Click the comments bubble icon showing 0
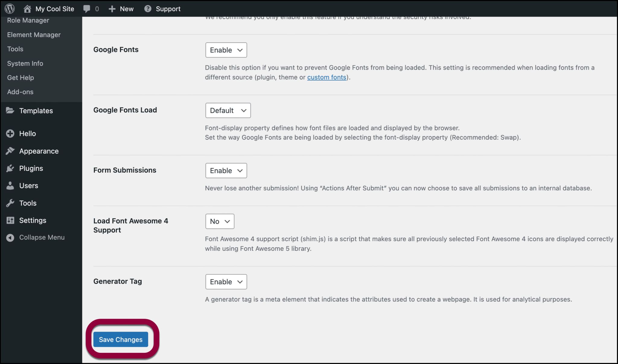This screenshot has height=364, width=618. (88, 8)
